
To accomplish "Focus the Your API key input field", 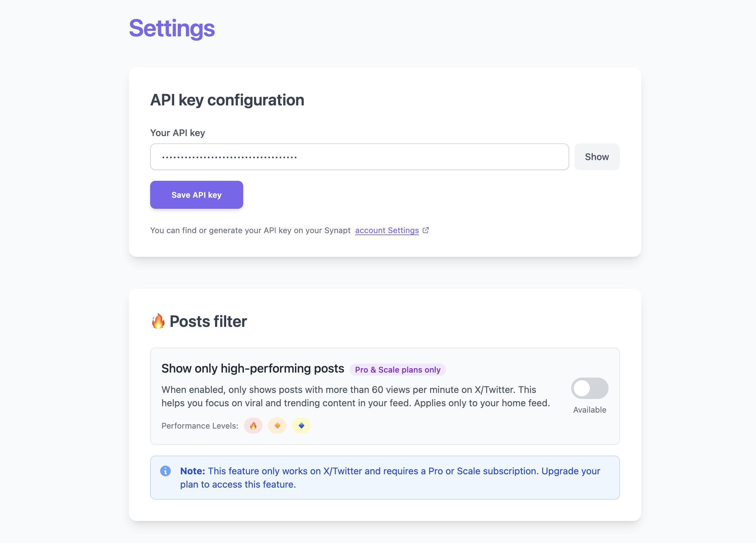I will 359,157.
